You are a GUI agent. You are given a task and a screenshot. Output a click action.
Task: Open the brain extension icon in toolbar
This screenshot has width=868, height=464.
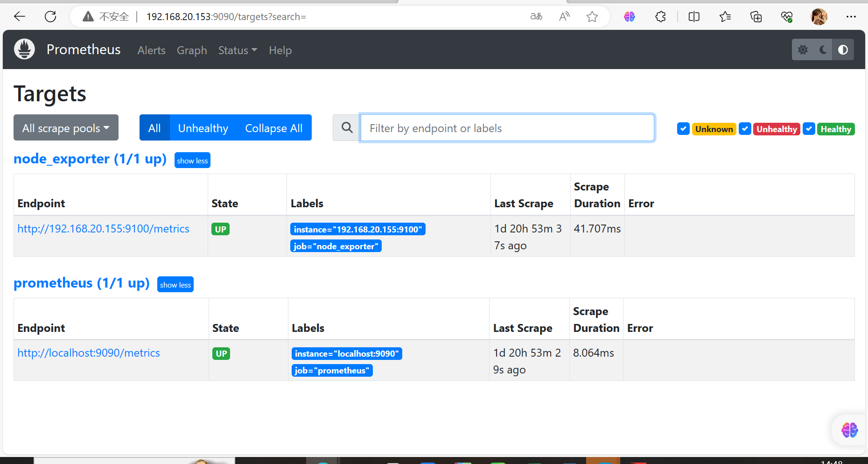(630, 17)
